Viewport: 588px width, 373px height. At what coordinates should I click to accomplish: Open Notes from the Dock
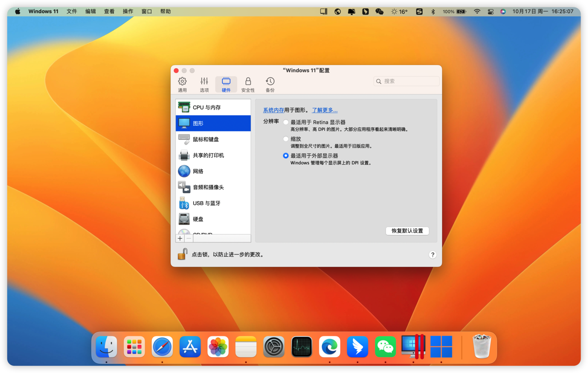pos(246,347)
